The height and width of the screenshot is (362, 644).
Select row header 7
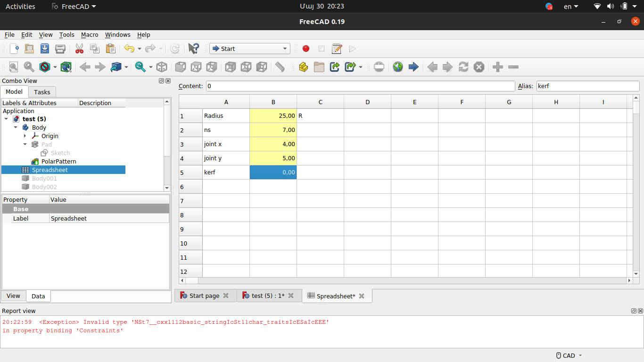pos(191,201)
